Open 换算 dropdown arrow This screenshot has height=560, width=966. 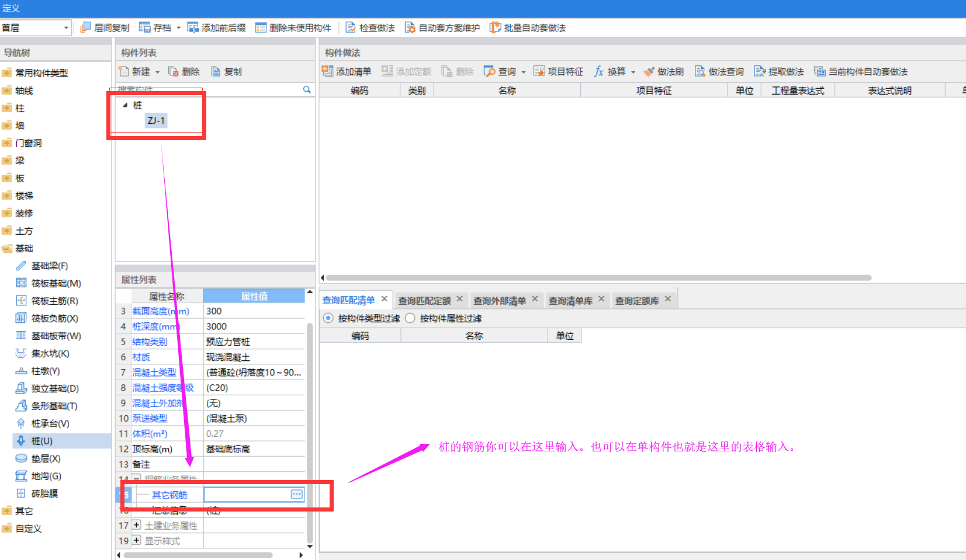point(633,72)
